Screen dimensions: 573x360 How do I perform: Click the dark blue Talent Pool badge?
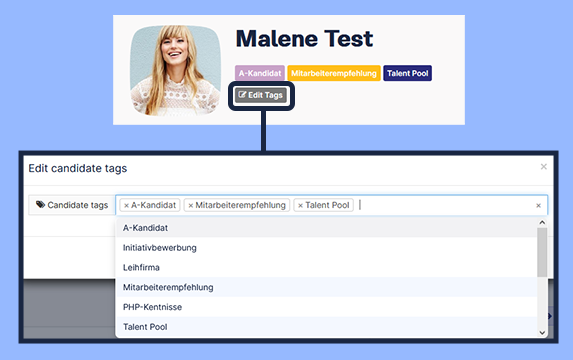coord(407,73)
